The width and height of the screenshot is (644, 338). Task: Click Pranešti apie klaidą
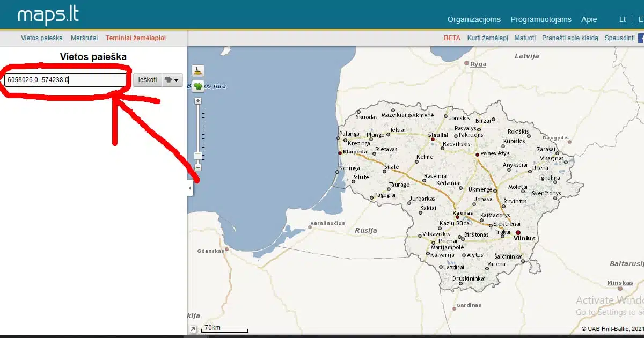570,38
